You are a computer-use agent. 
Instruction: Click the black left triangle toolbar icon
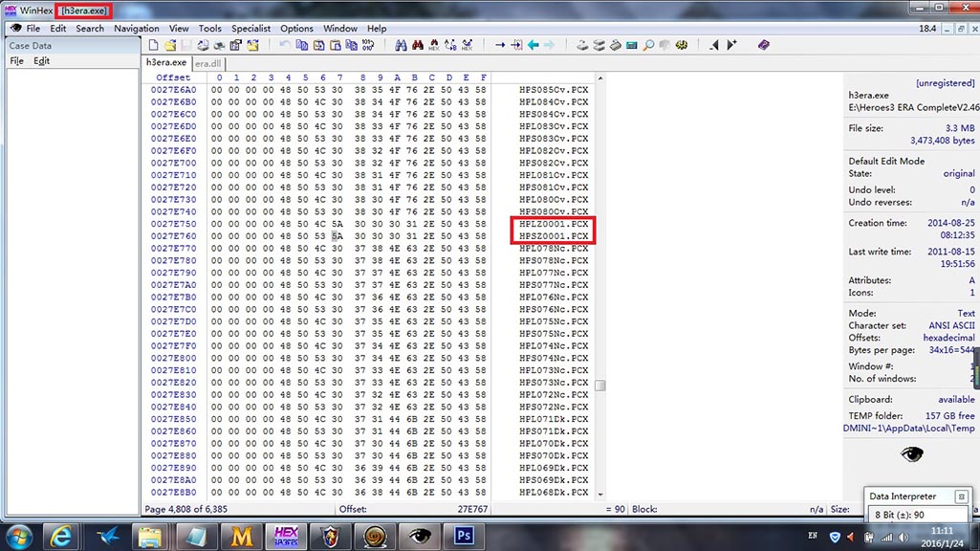(714, 45)
